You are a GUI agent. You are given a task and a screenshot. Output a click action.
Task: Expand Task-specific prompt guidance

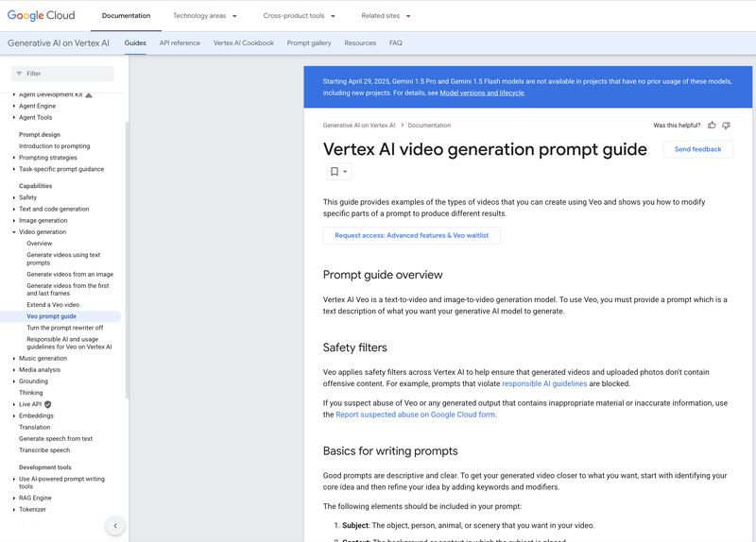point(14,169)
